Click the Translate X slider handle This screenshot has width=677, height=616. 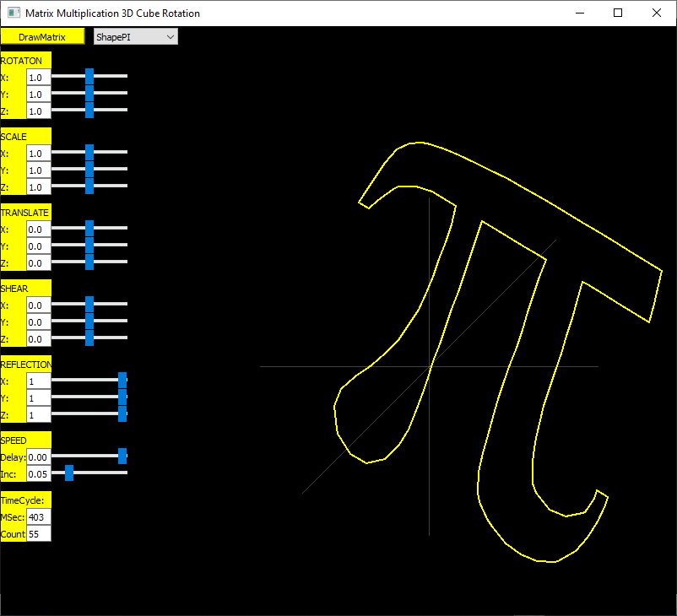[x=89, y=229]
